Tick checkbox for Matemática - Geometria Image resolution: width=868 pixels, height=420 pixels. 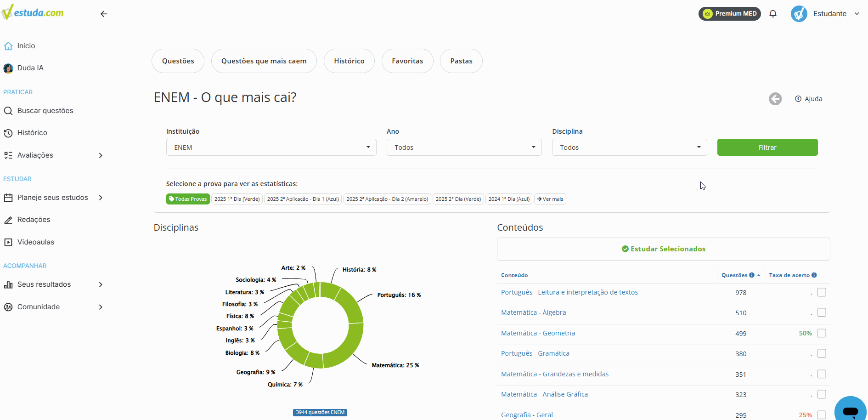click(822, 333)
